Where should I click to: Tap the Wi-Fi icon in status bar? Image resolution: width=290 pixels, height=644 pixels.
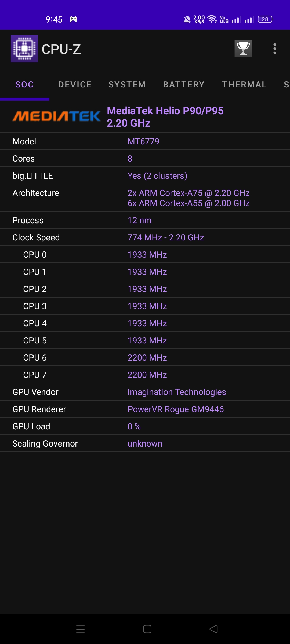click(212, 19)
